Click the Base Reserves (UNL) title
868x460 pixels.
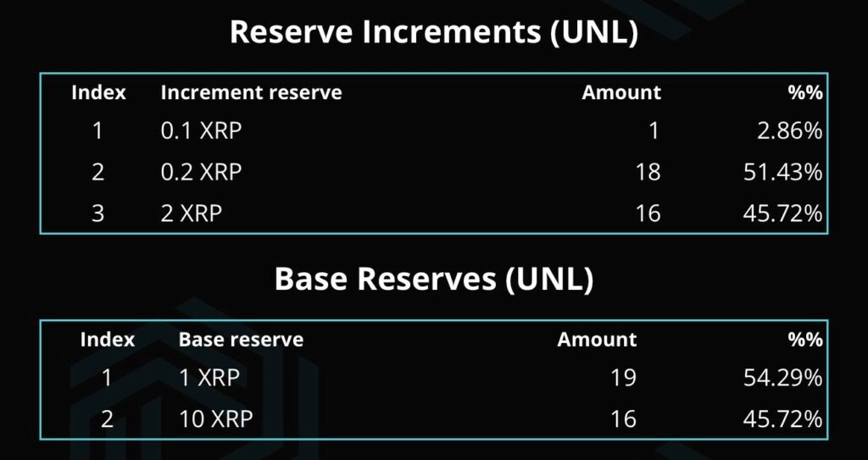pyautogui.click(x=434, y=279)
